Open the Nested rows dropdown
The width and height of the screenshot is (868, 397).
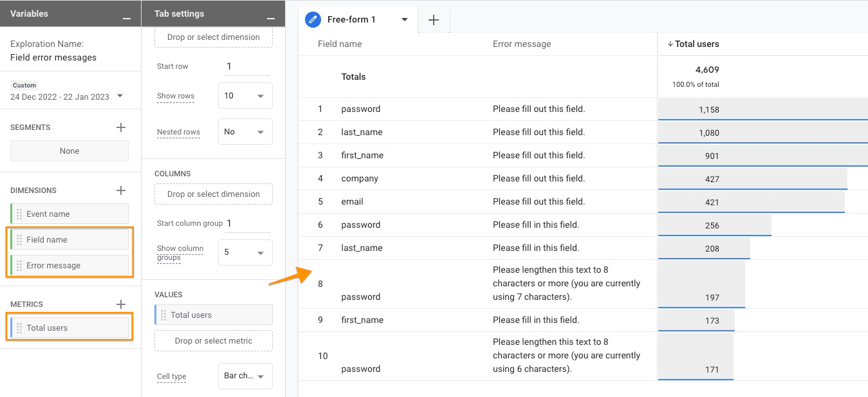click(245, 131)
